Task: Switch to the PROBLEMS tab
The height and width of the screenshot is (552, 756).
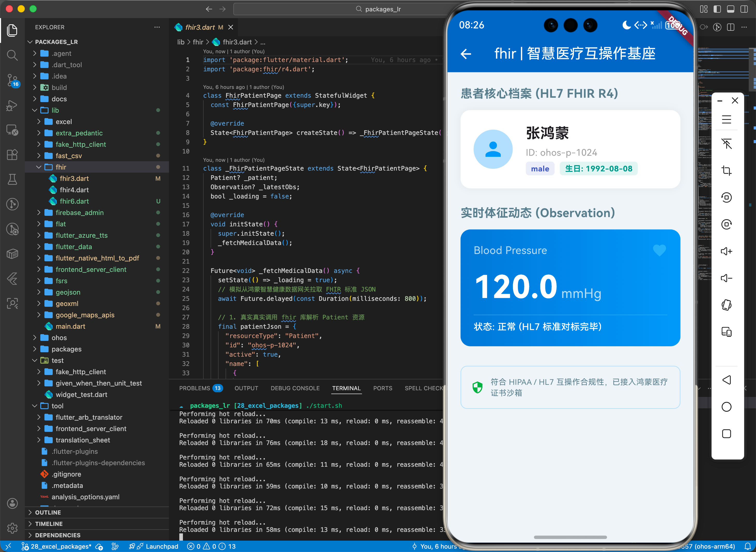Action: [x=195, y=388]
